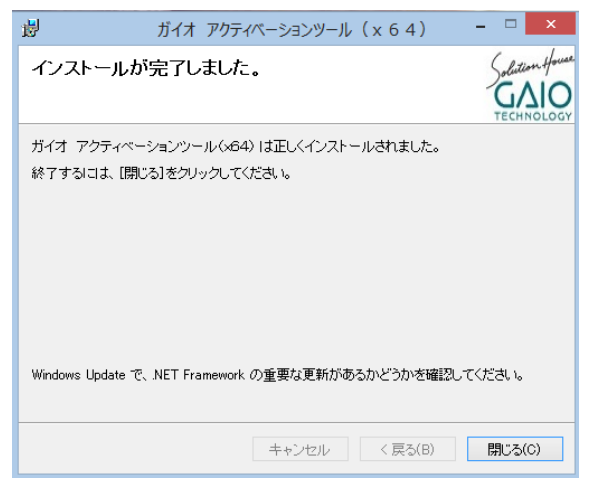
Task: Maximize the installer window
Action: (510, 24)
